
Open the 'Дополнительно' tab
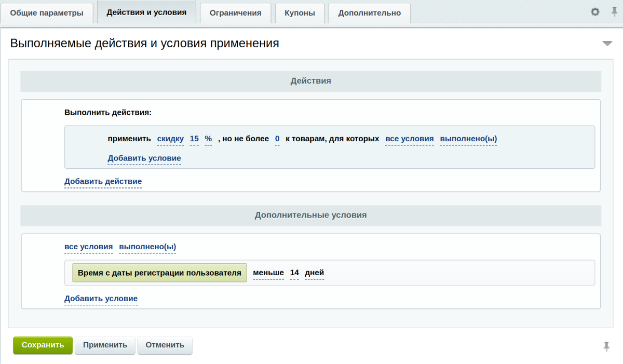pyautogui.click(x=369, y=12)
